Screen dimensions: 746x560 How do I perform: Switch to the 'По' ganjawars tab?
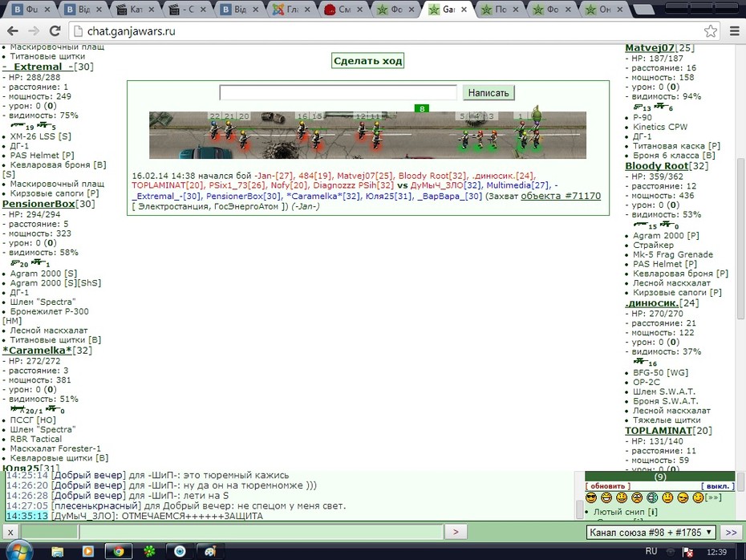[500, 9]
